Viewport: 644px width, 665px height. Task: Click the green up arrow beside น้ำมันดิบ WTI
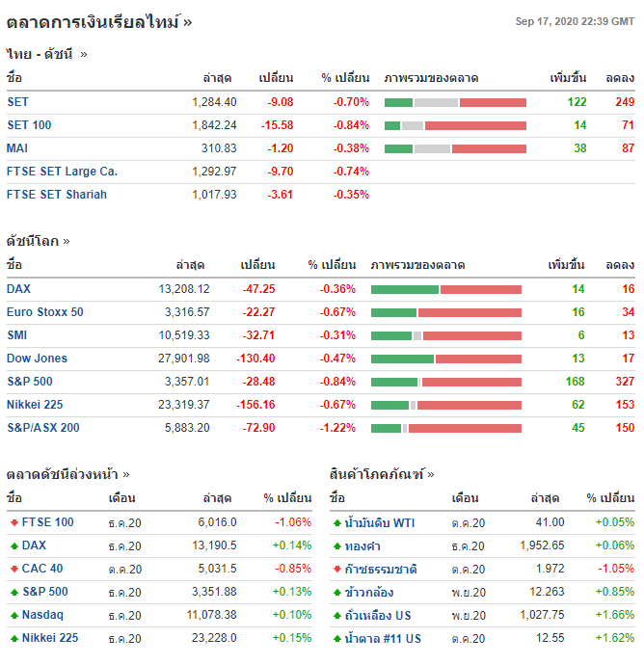tap(336, 522)
